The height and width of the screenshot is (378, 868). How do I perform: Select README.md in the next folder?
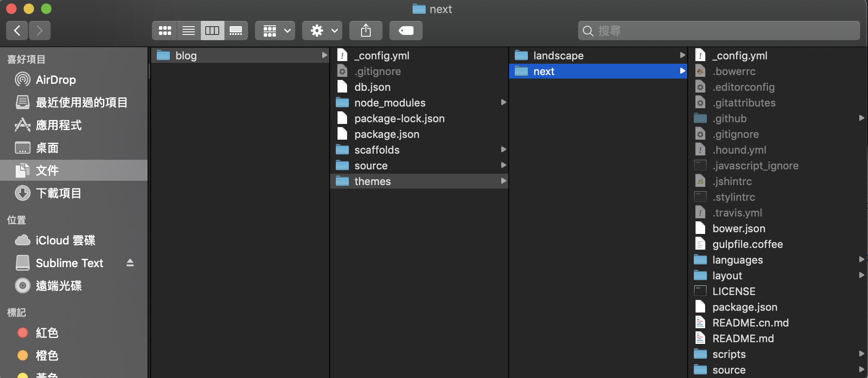(743, 339)
